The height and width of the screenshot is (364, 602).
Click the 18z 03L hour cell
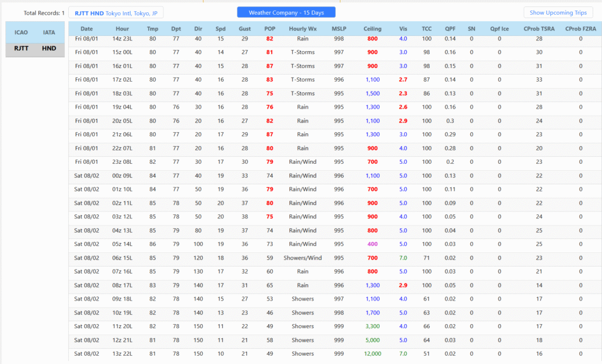[x=122, y=93]
